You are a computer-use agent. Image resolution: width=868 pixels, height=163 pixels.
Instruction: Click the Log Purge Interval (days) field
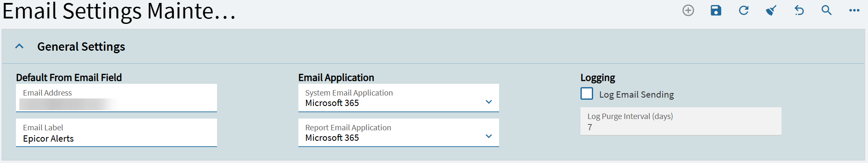(681, 122)
